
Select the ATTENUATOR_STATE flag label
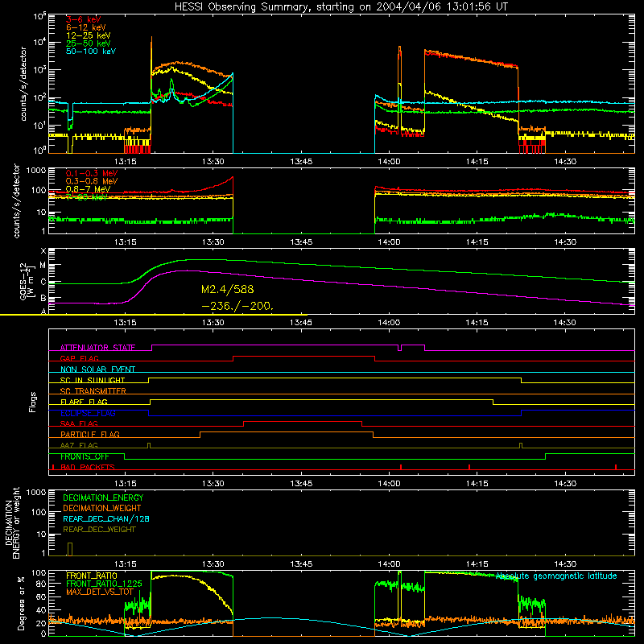click(x=97, y=348)
